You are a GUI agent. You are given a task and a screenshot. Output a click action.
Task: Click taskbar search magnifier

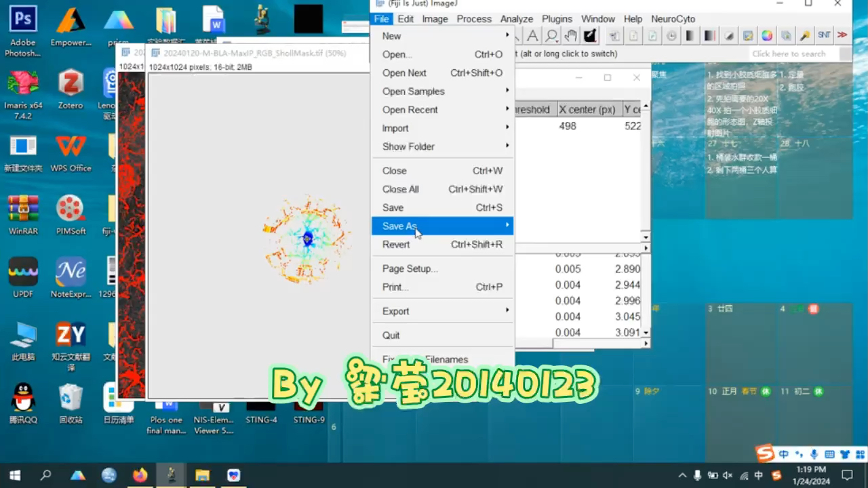(46, 475)
